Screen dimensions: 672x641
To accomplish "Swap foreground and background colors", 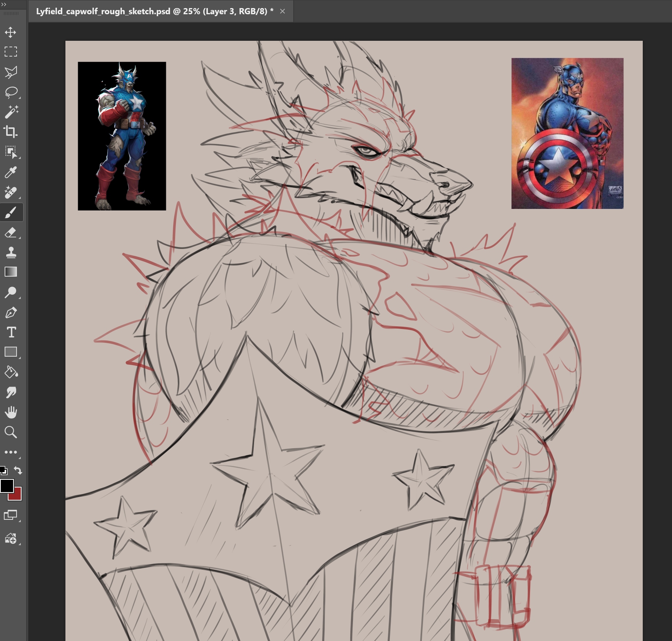I will point(18,470).
